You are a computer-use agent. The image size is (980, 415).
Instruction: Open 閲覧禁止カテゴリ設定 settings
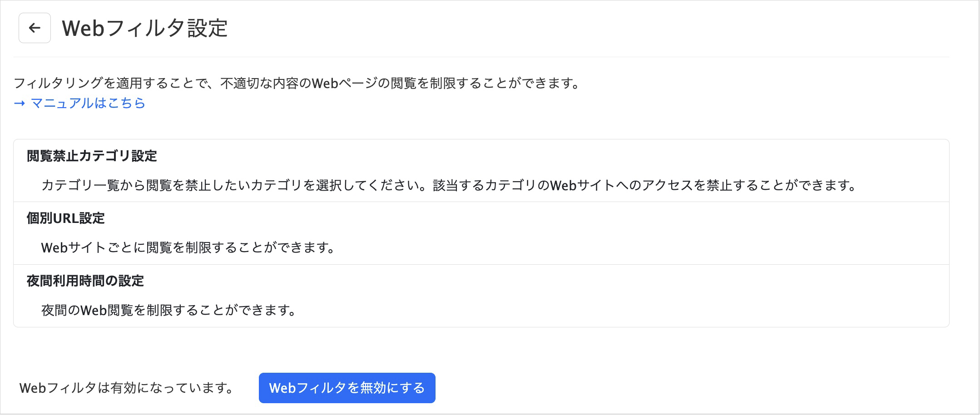[92, 156]
